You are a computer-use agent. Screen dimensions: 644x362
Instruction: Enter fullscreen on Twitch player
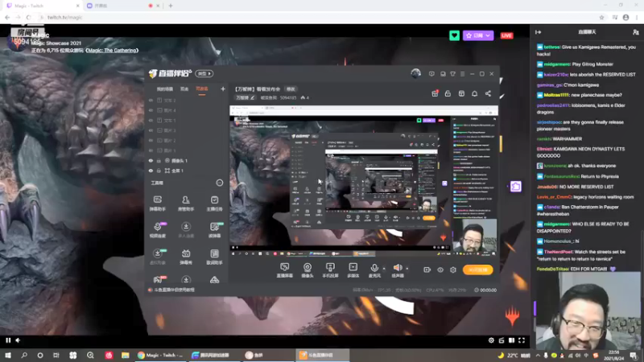click(522, 340)
